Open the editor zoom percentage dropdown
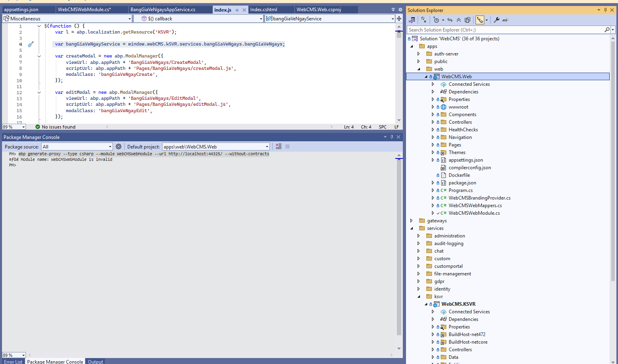This screenshot has height=364, width=618. 24,127
